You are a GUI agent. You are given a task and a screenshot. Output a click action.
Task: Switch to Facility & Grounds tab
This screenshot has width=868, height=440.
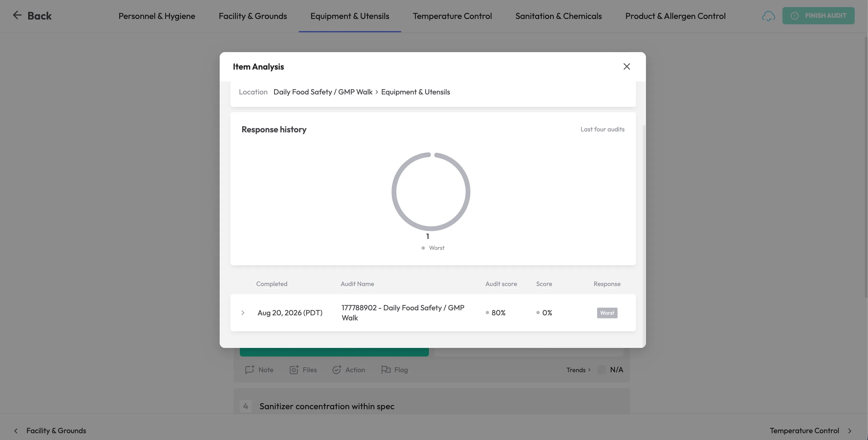(253, 16)
